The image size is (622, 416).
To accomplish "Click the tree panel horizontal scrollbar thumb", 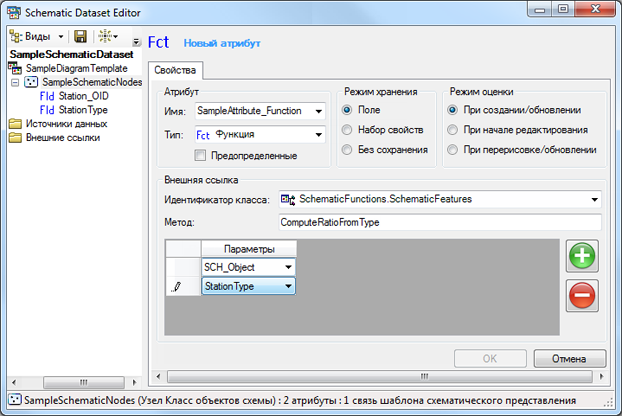I will 83,383.
